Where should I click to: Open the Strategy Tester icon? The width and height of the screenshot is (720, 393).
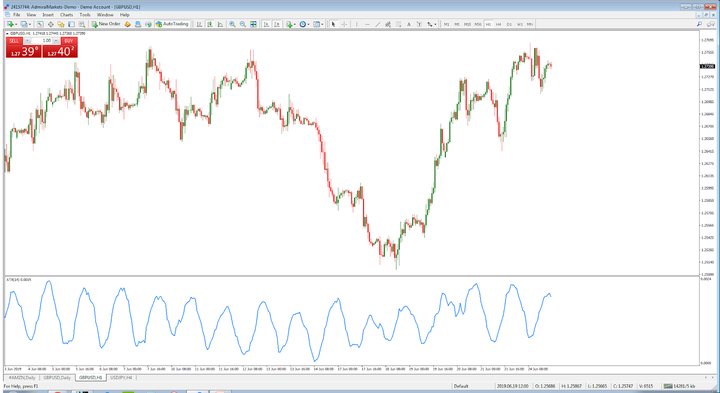point(82,24)
